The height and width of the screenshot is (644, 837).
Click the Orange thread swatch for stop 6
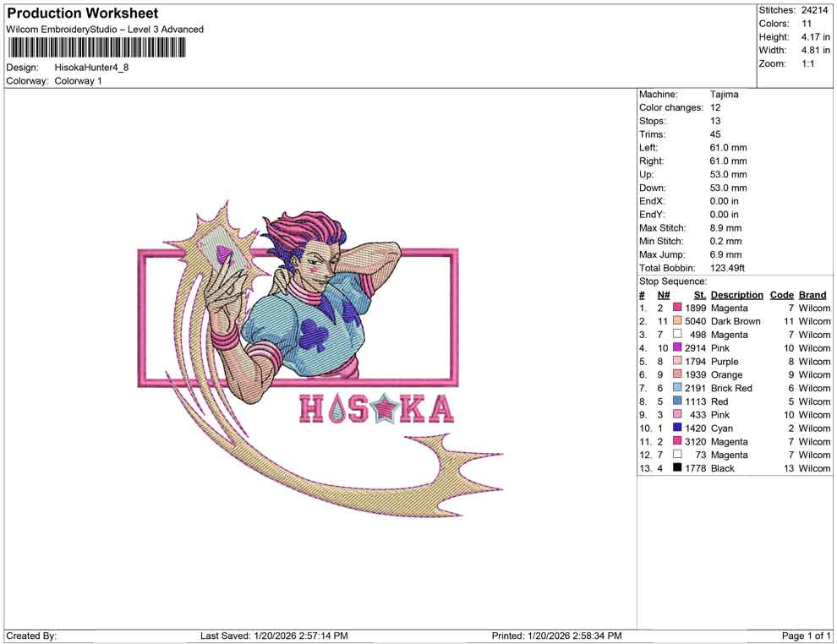[x=676, y=374]
